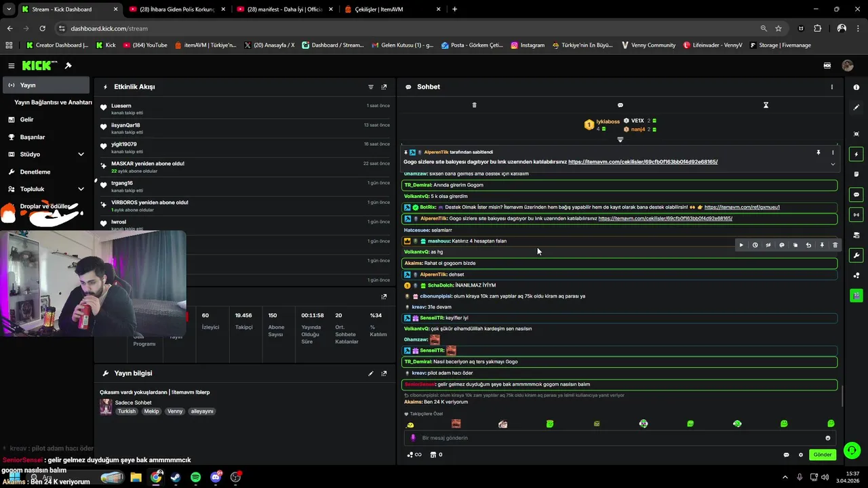Open the pinned itemavm cekilisler link

(x=643, y=162)
